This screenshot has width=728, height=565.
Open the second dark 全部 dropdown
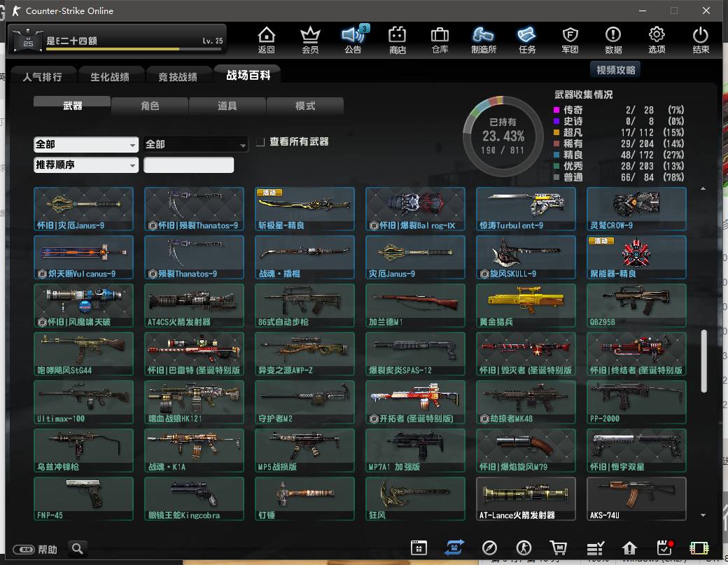(196, 144)
